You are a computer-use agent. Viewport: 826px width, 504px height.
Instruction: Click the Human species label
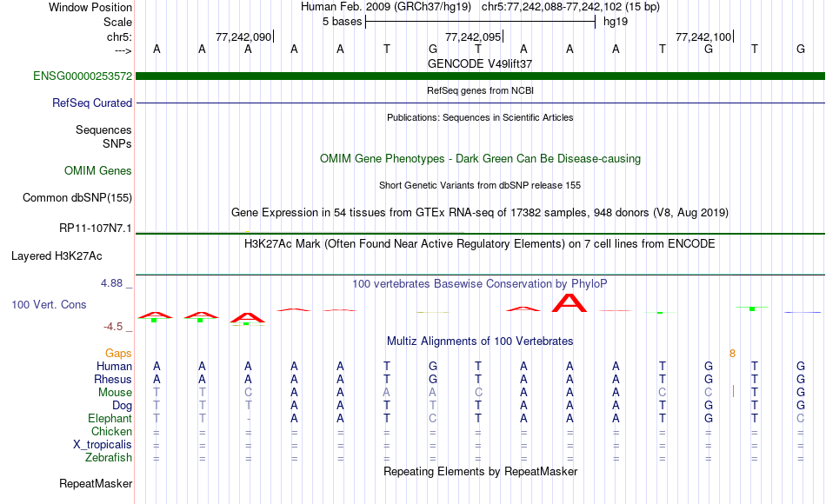(114, 366)
